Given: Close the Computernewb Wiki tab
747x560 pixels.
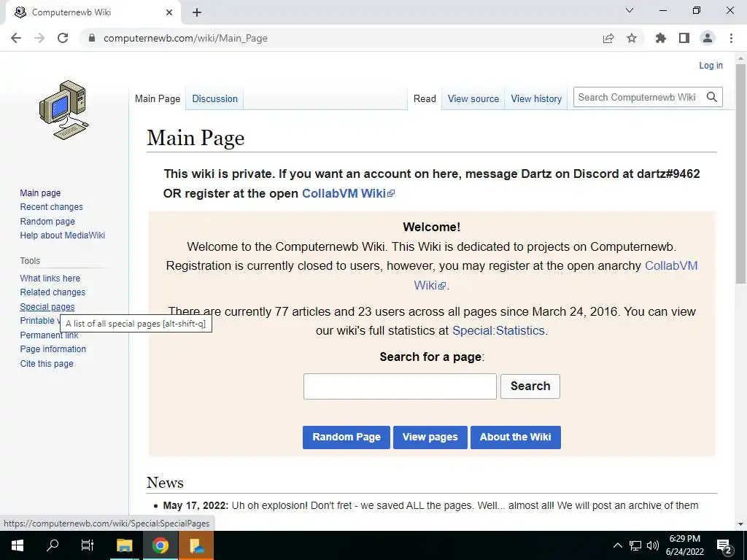Looking at the screenshot, I should point(169,12).
